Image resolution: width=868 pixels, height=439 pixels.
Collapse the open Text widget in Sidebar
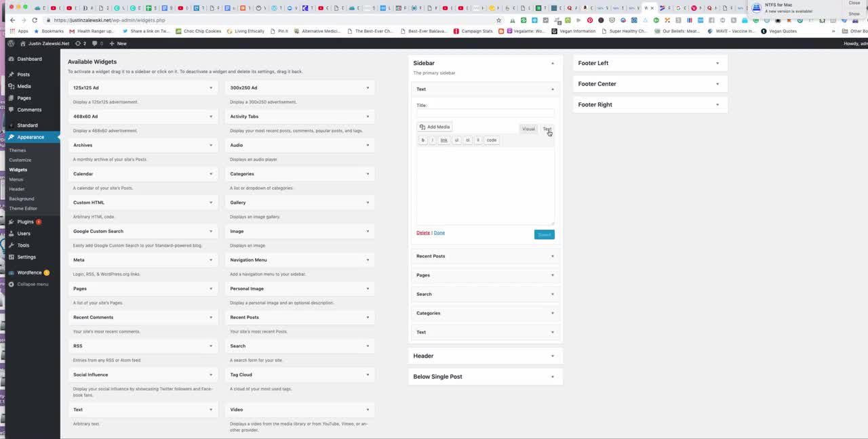(x=553, y=89)
